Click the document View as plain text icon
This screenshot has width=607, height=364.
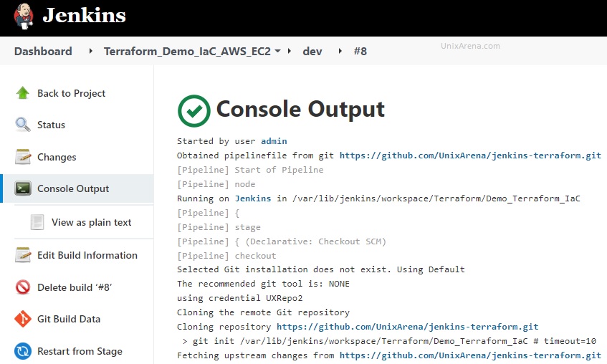point(37,222)
